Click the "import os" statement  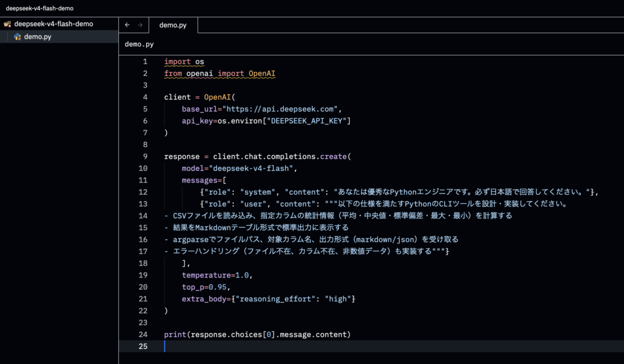pyautogui.click(x=184, y=61)
